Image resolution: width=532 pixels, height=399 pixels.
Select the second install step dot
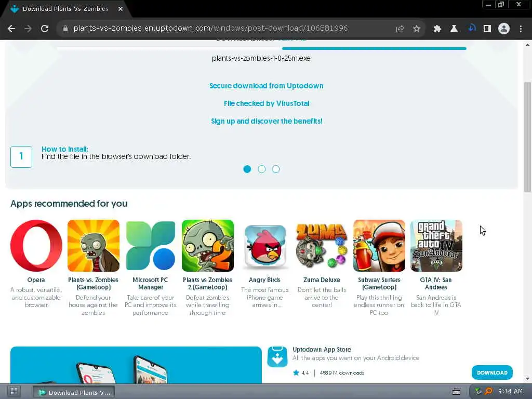pyautogui.click(x=262, y=169)
